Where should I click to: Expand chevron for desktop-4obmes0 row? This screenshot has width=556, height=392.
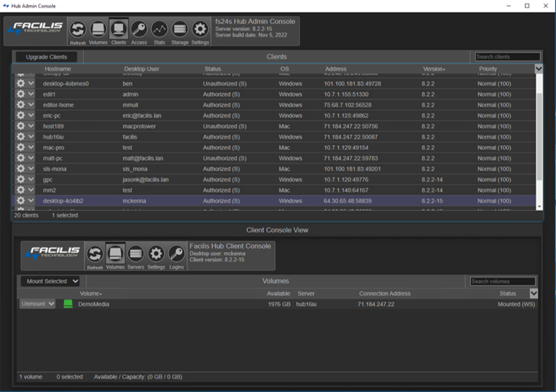click(x=31, y=83)
